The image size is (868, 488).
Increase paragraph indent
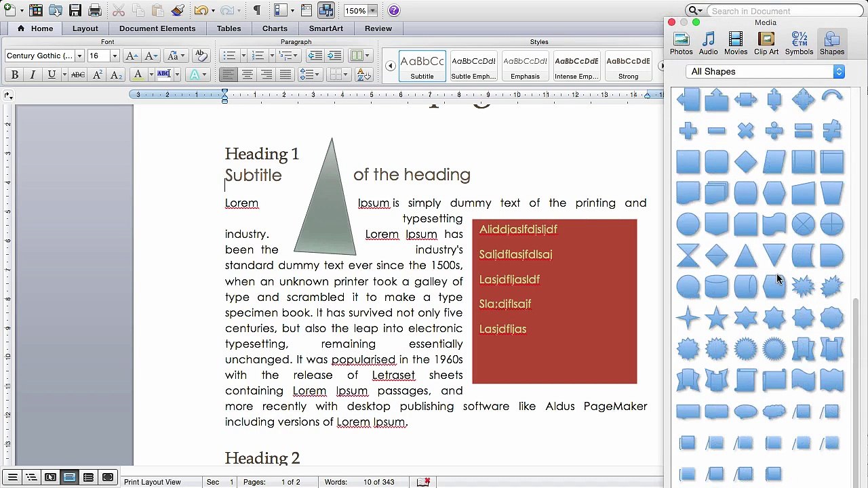(334, 56)
